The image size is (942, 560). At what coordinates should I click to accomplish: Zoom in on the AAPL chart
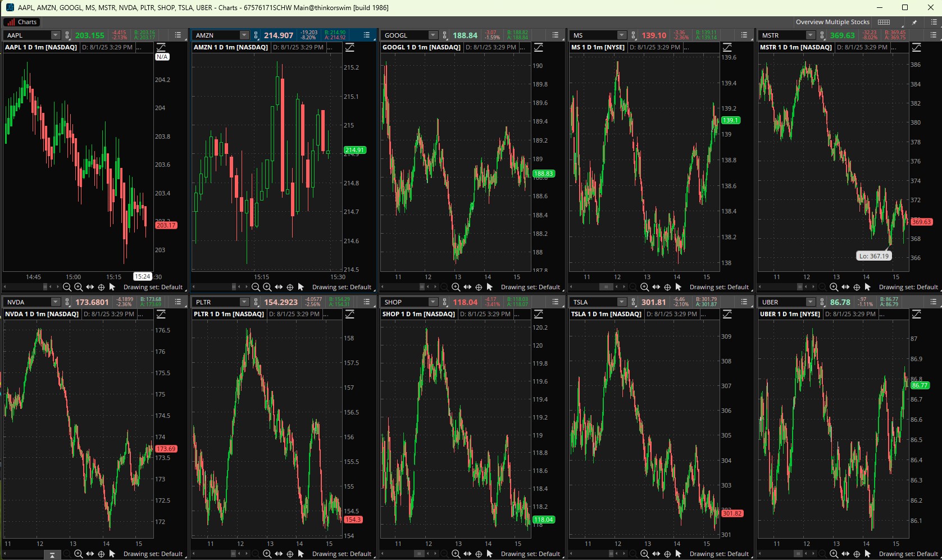tap(78, 287)
